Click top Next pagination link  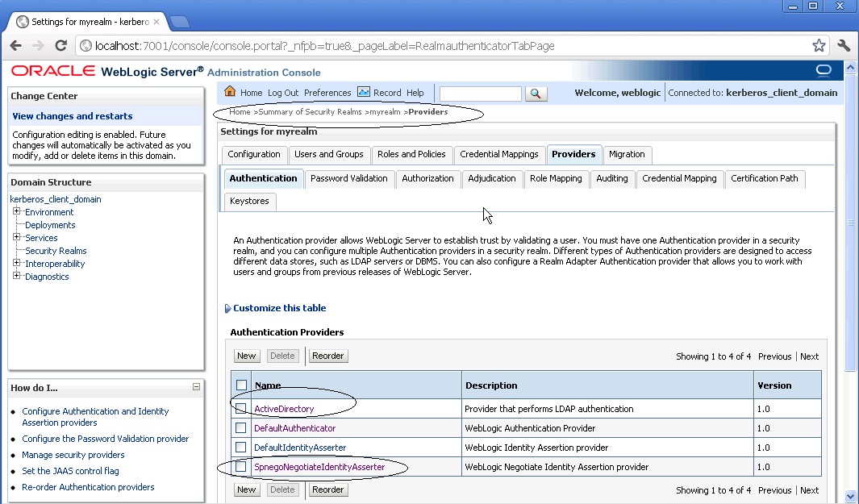point(809,356)
